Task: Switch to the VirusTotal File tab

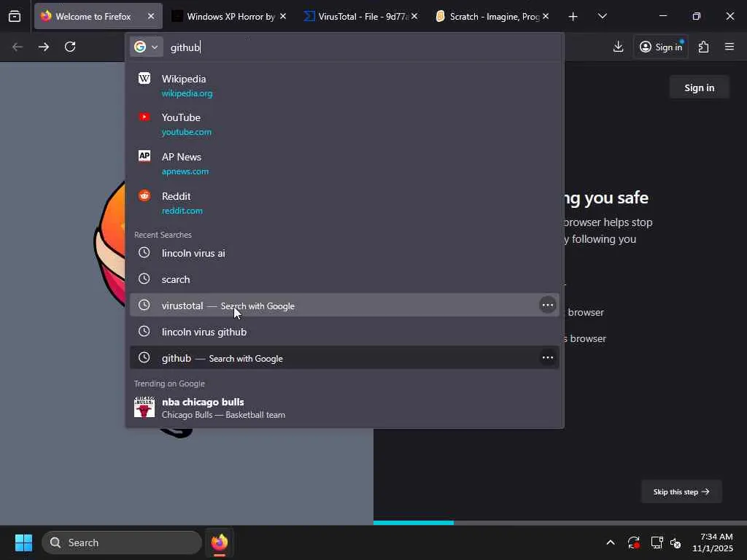Action: click(x=361, y=16)
